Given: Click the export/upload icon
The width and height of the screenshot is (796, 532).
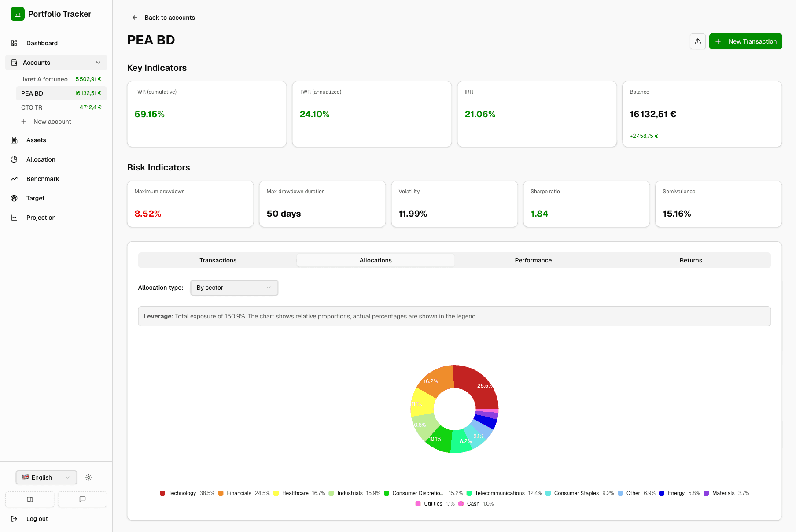Looking at the screenshot, I should (697, 41).
